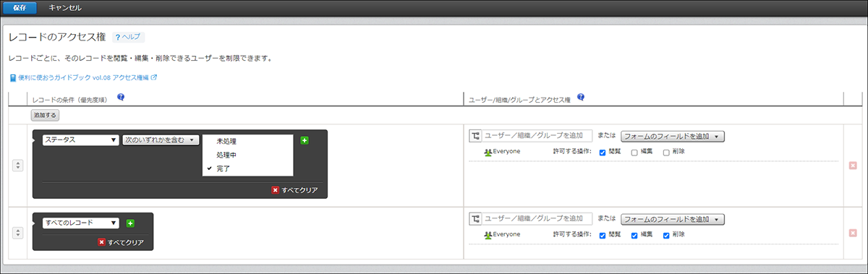Image resolution: width=868 pixels, height=274 pixels.
Task: Open the すべてのレコード condition dropdown
Action: 80,223
